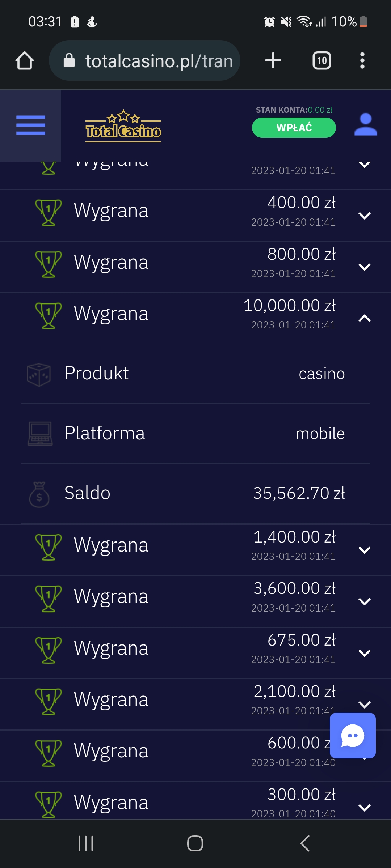Tap the browser home icon
The width and height of the screenshot is (391, 868).
pyautogui.click(x=25, y=60)
